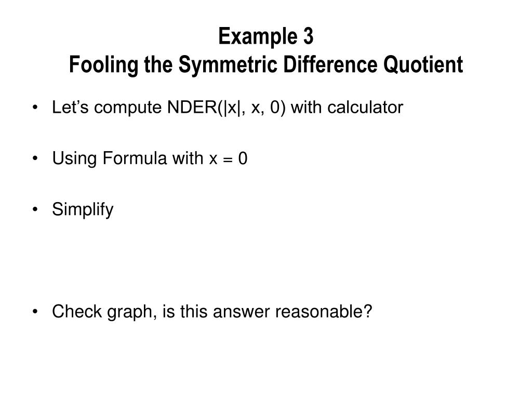Click the "x = 0" text
The image size is (532, 399).
(229, 158)
